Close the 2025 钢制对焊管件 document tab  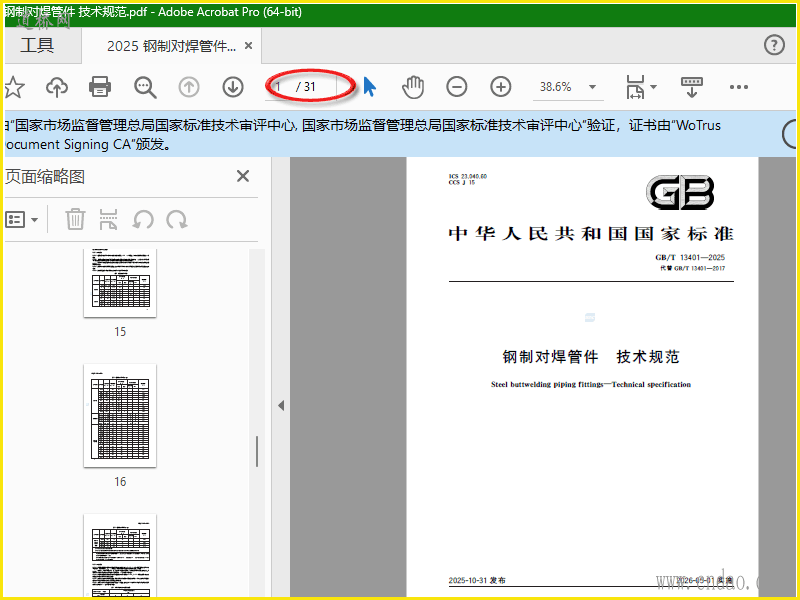tap(248, 46)
